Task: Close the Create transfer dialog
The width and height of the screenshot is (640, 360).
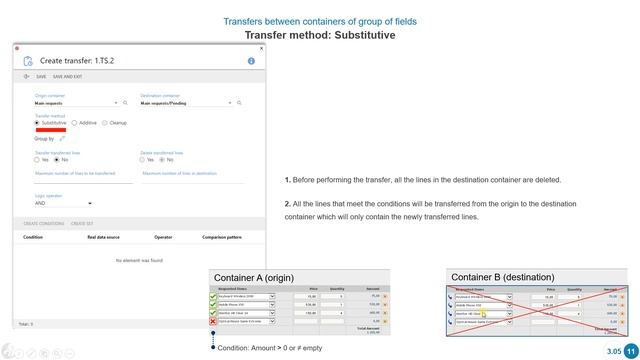Action: coord(262,48)
